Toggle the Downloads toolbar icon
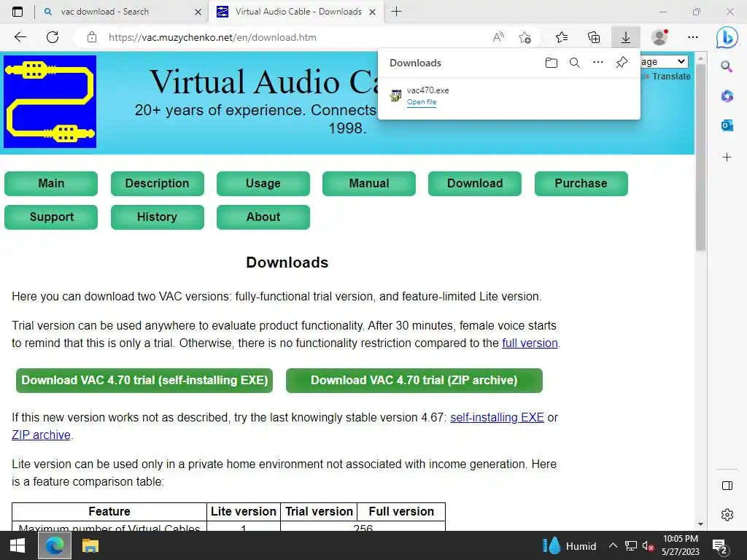 pos(625,37)
